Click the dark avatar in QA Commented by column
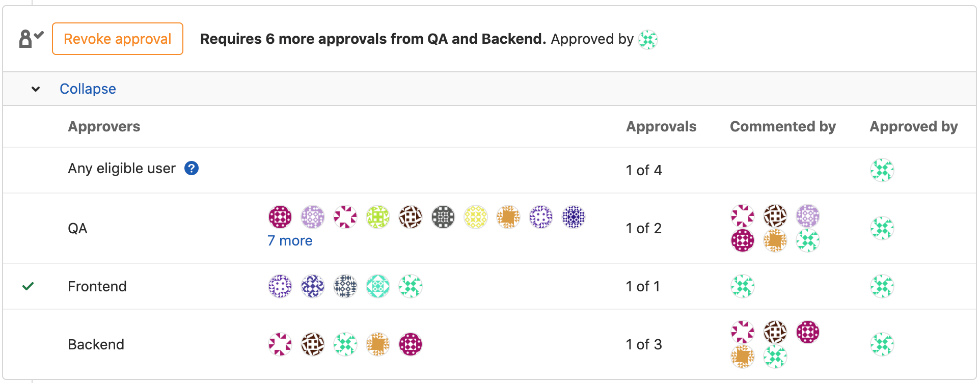The width and height of the screenshot is (980, 383). point(775,216)
